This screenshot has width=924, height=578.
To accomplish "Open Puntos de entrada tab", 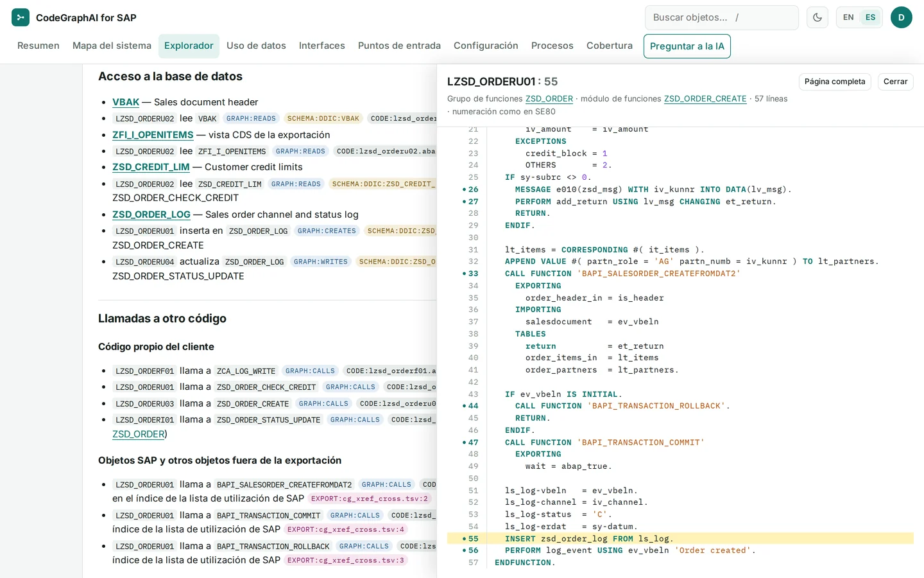I will [x=399, y=46].
